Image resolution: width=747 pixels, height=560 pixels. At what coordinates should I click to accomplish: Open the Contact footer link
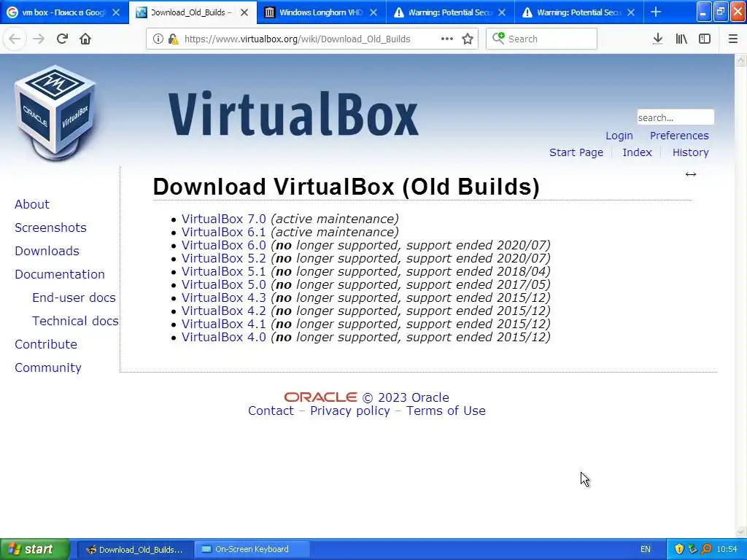tap(271, 411)
